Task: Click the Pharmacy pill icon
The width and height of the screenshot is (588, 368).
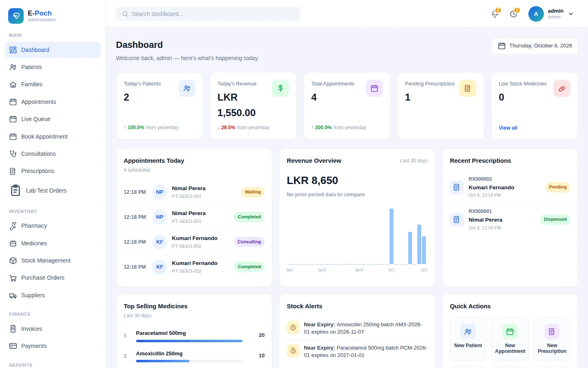Action: click(x=13, y=226)
